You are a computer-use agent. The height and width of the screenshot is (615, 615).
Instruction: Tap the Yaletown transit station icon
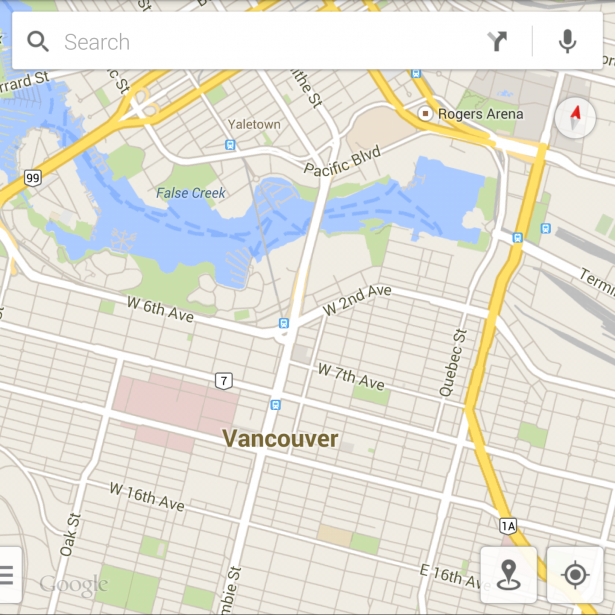point(230,145)
